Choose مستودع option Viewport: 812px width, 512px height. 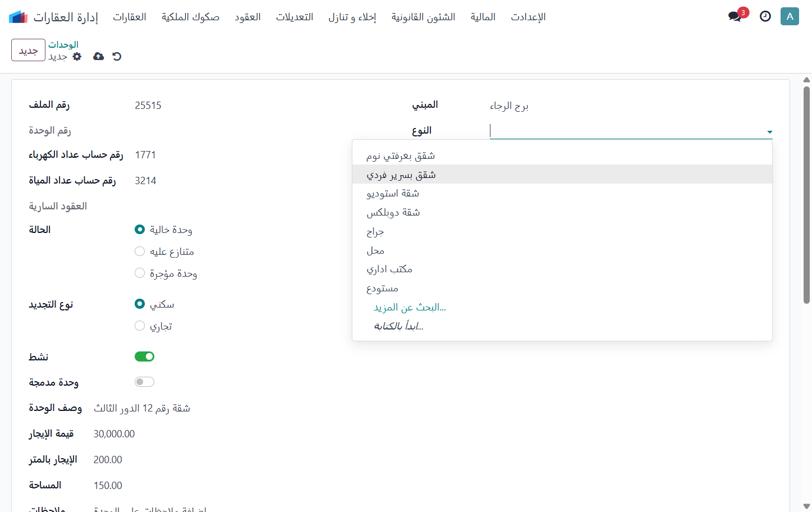(x=562, y=288)
